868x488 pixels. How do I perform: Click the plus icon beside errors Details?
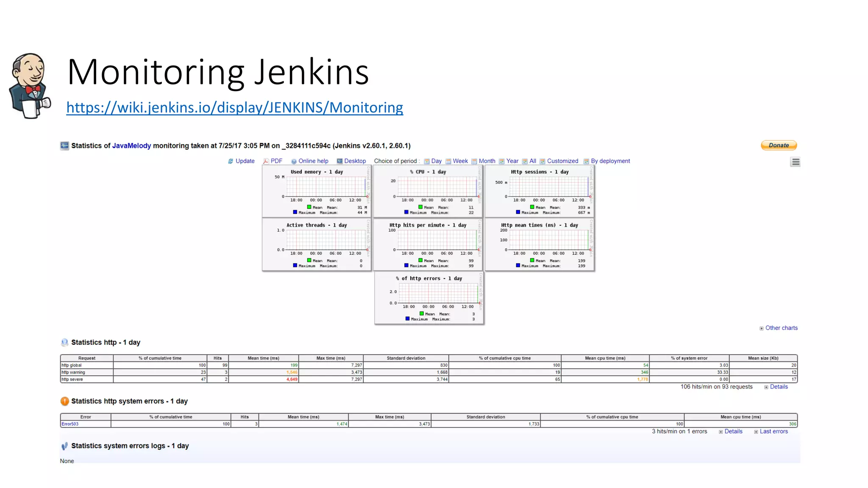point(721,432)
